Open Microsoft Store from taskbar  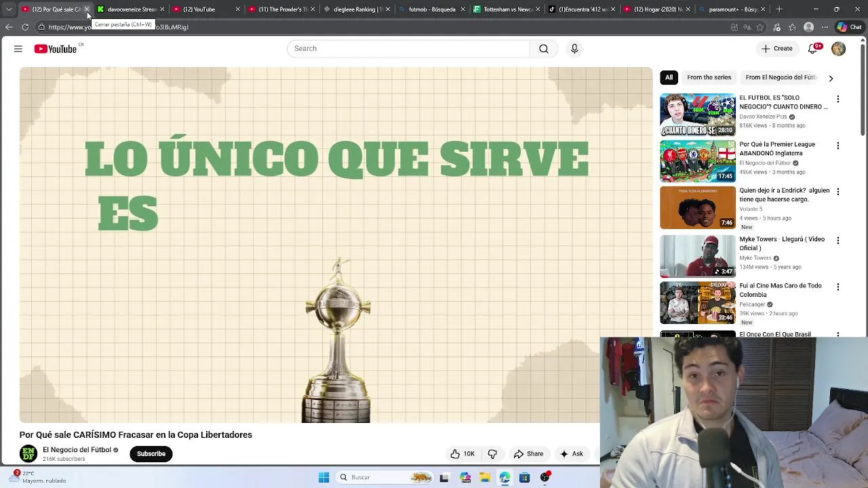click(x=524, y=477)
